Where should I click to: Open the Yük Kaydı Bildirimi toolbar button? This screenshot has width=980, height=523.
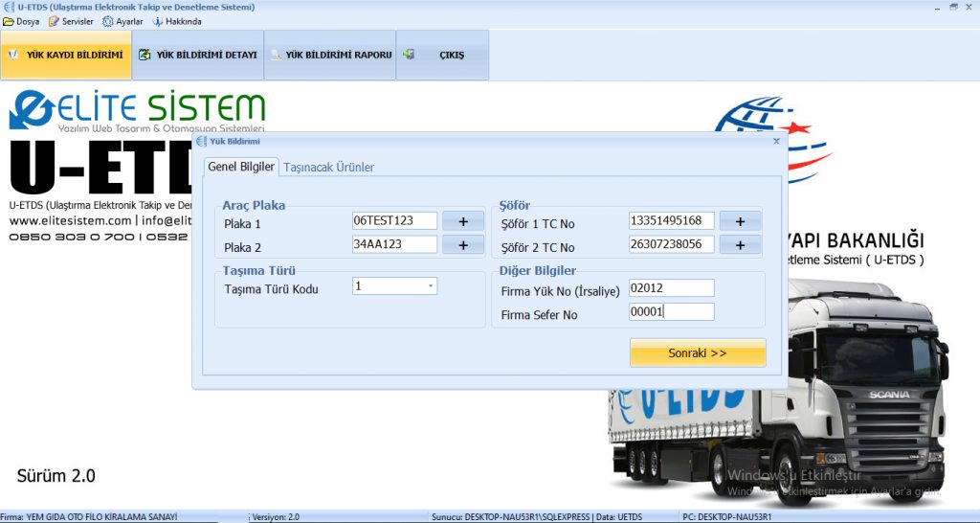coord(66,55)
